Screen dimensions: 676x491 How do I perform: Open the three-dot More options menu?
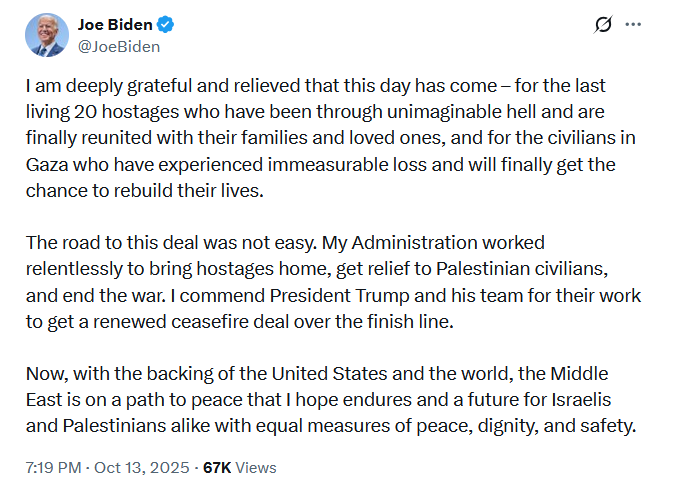click(632, 25)
